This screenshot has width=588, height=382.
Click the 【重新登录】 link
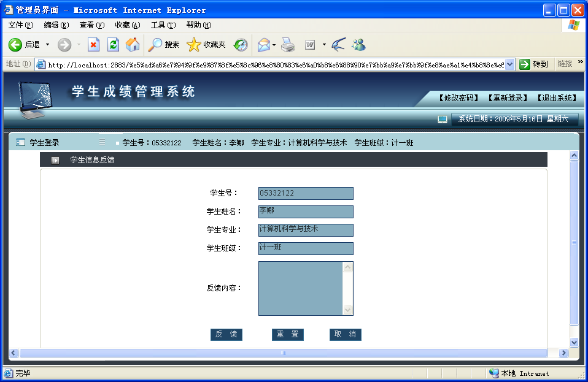508,98
